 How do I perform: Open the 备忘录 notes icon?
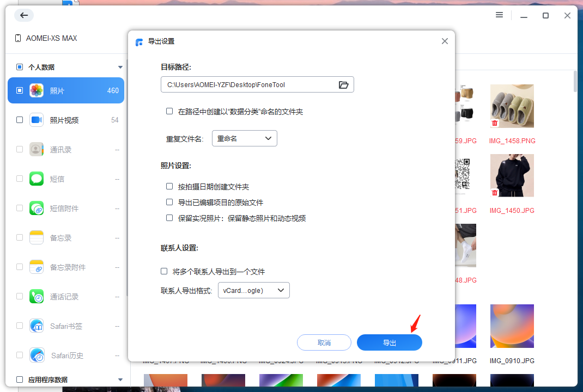click(37, 237)
